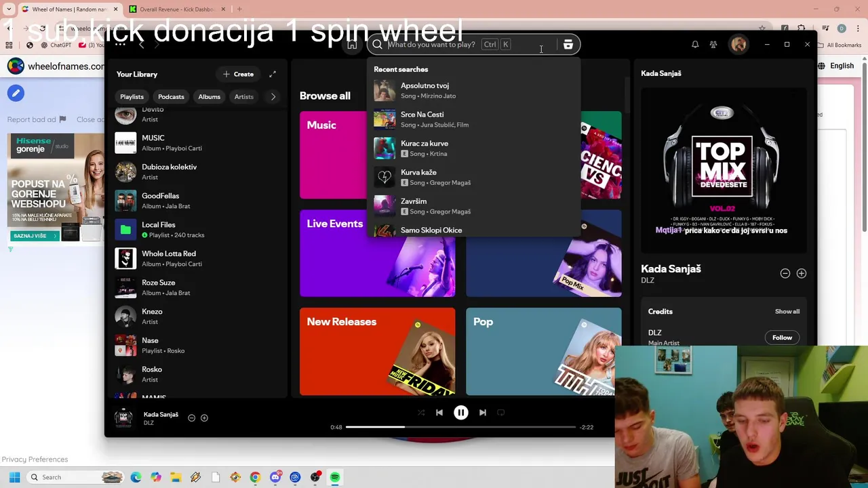Open Devito artist in library
The height and width of the screenshot is (488, 868).
click(x=197, y=115)
